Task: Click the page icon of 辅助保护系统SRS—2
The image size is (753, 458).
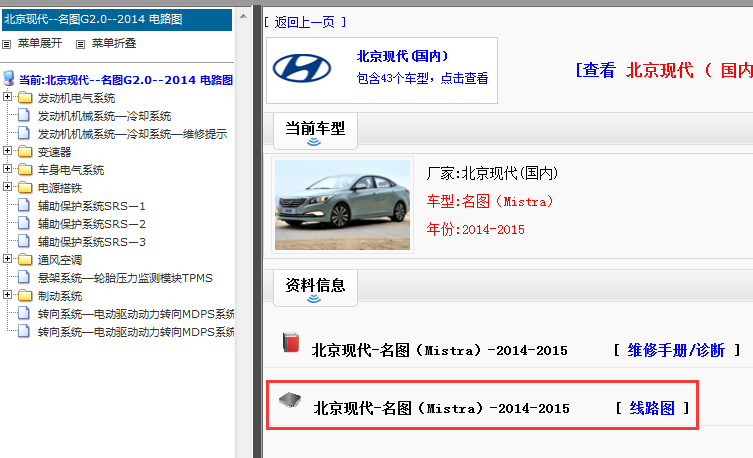Action: (x=24, y=223)
